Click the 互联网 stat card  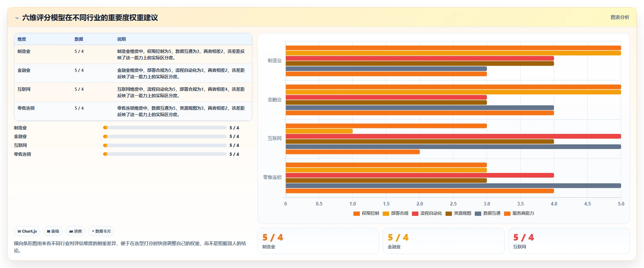tap(569, 241)
